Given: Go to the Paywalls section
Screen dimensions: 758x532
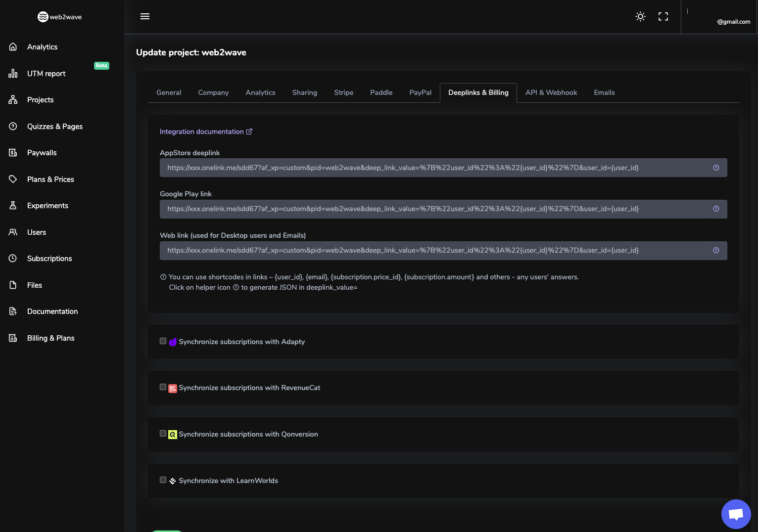Looking at the screenshot, I should [42, 153].
